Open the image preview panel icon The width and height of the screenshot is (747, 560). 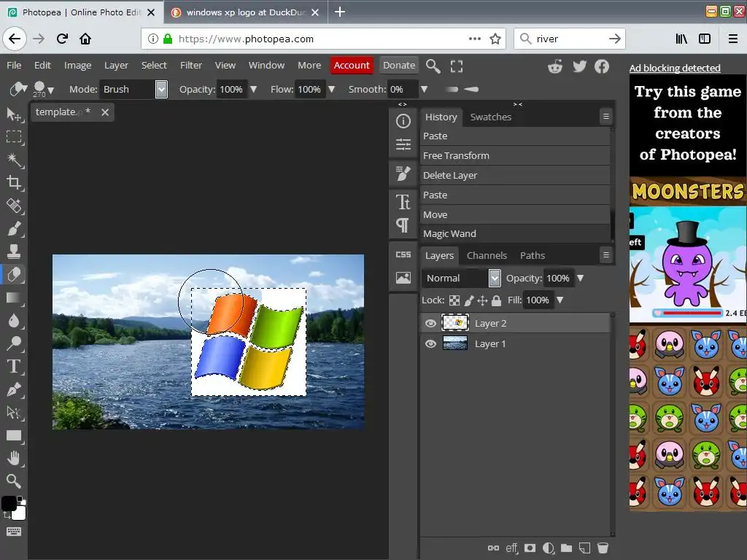pos(403,277)
